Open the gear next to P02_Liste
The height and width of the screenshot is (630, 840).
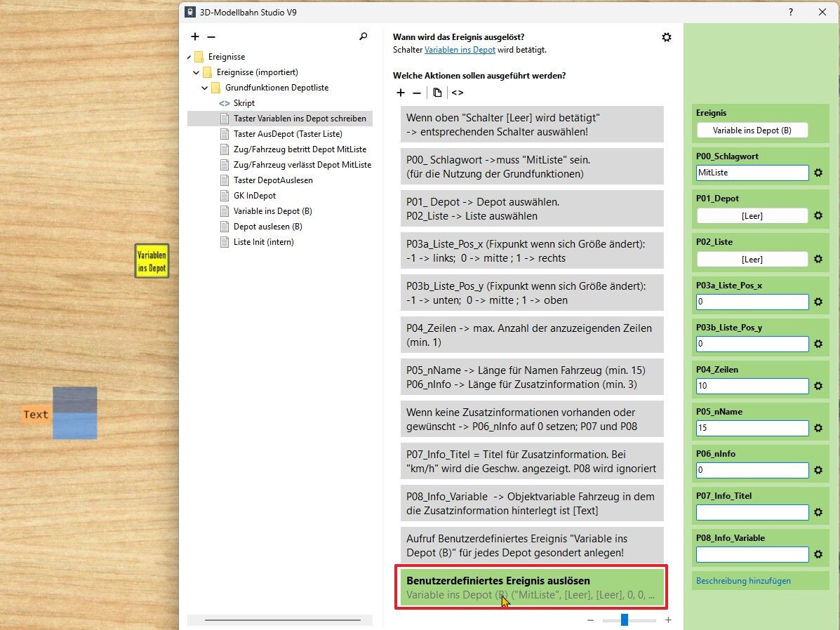tap(818, 259)
